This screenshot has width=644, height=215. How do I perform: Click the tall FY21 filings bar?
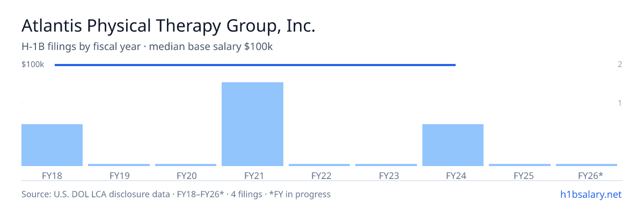click(252, 124)
